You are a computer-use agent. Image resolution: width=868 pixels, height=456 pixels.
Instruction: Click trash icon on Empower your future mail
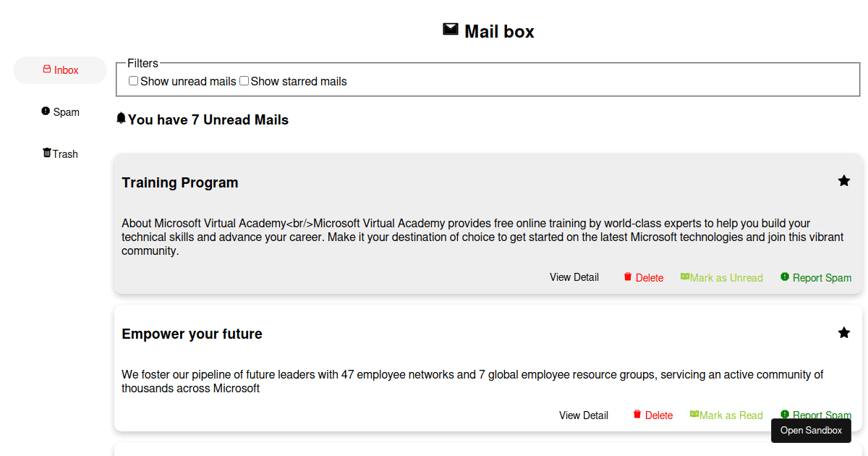pos(637,415)
